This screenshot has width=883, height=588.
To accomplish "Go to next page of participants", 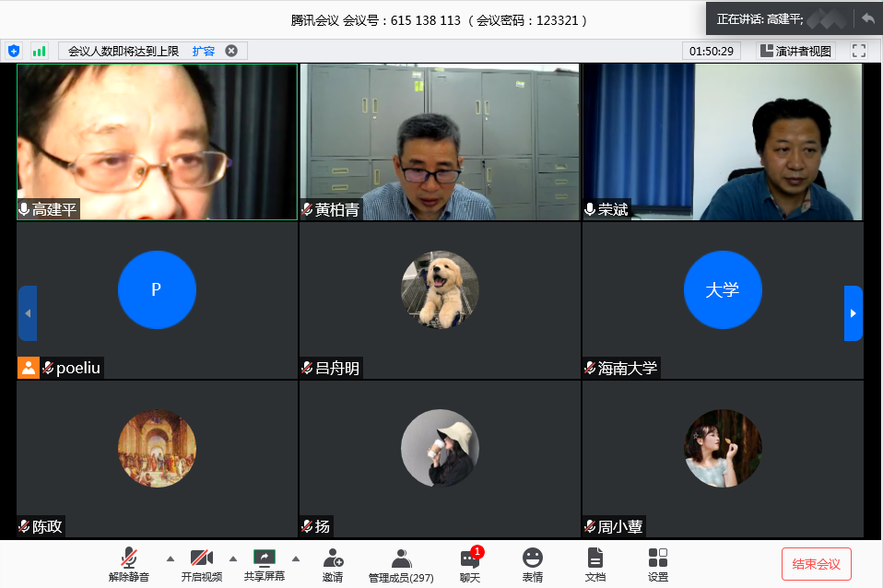I will pyautogui.click(x=853, y=313).
